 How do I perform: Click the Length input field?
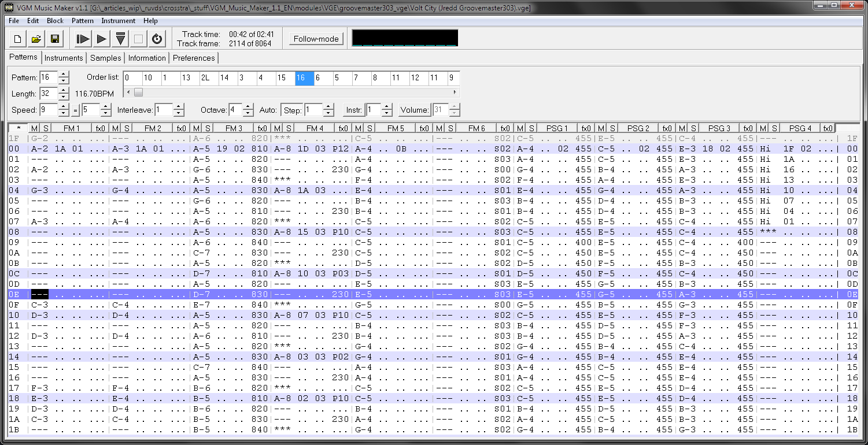coord(49,94)
